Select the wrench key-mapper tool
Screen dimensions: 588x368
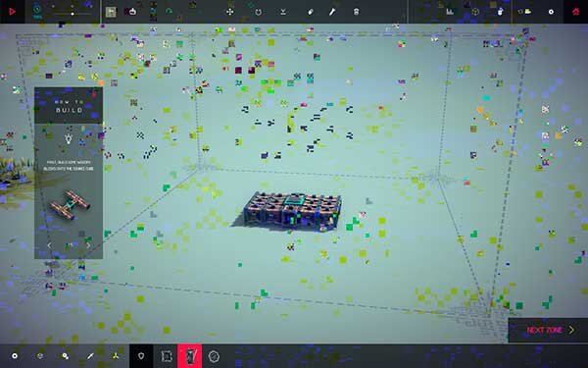pos(332,12)
